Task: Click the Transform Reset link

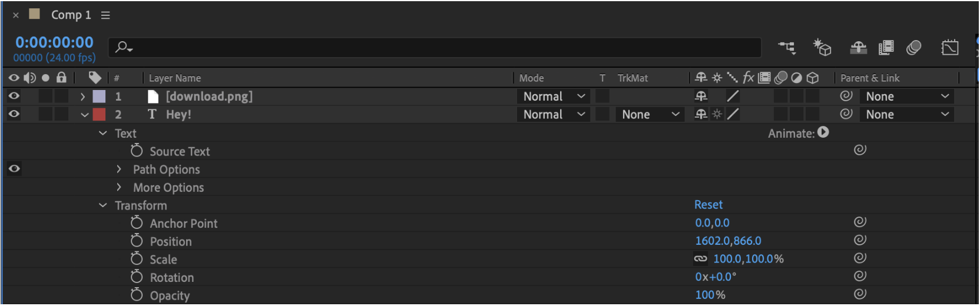Action: coord(708,205)
